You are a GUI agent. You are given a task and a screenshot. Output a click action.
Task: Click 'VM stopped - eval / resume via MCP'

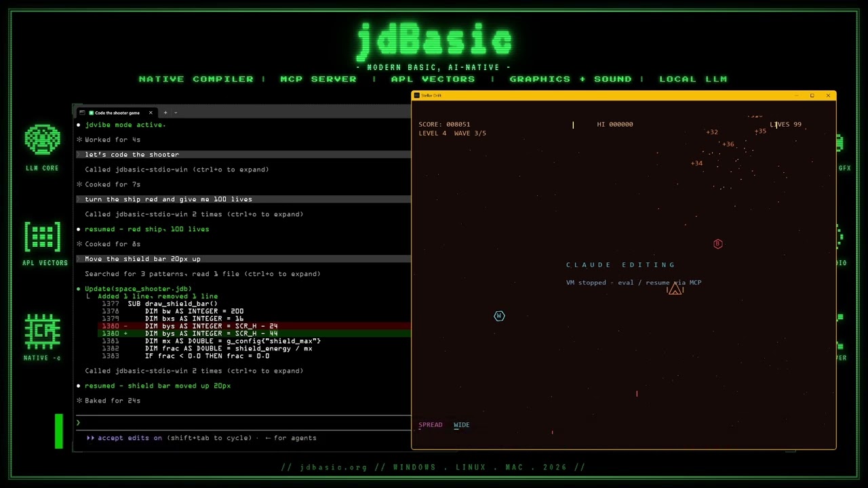click(633, 283)
